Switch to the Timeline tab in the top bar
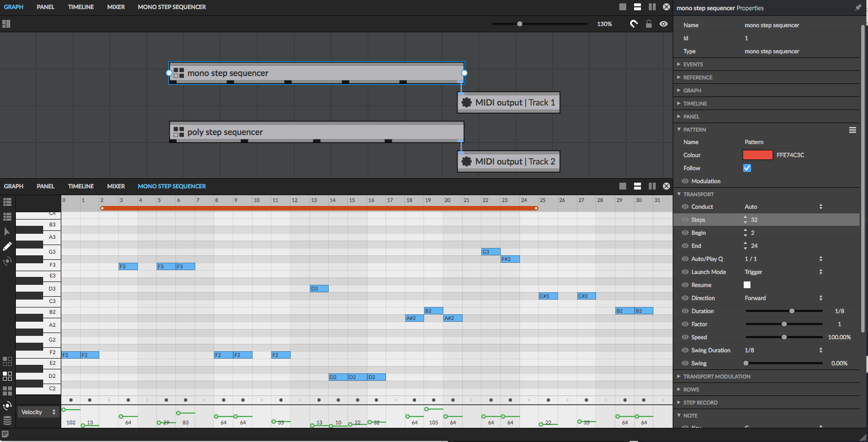 point(81,7)
